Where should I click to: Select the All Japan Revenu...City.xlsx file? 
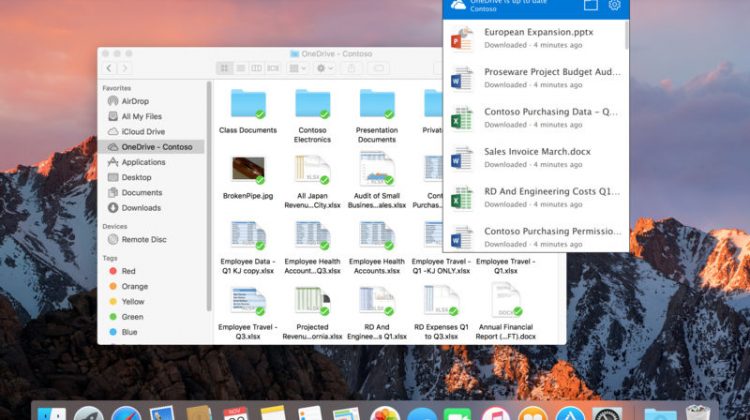(x=312, y=182)
